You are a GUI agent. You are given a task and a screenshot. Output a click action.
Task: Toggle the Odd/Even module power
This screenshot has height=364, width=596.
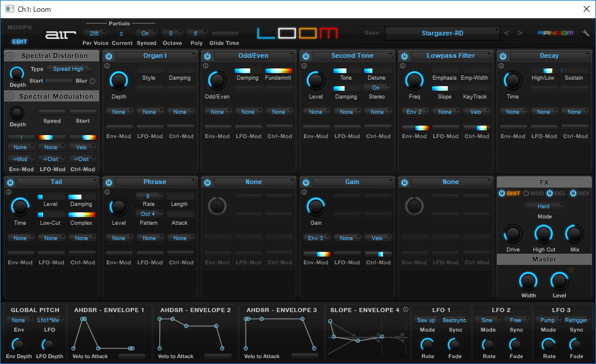tap(207, 56)
